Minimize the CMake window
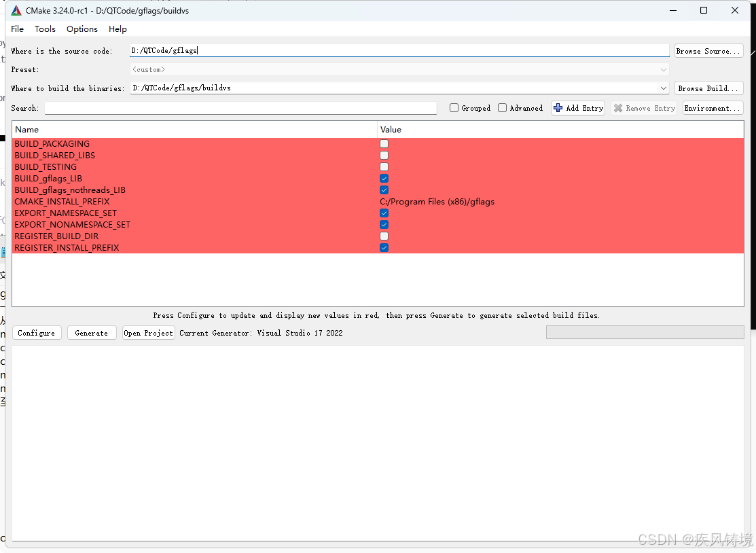The image size is (756, 553). click(x=673, y=10)
